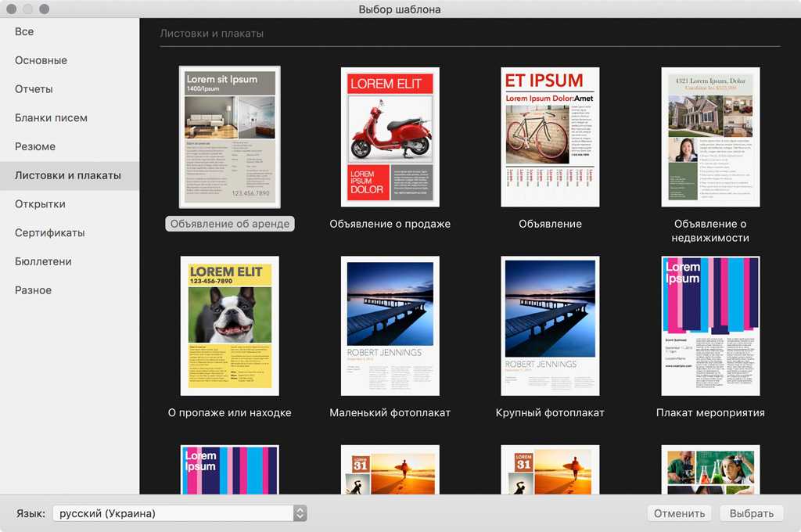This screenshot has height=532, width=801.
Task: Select the Маленький фотоплакат template
Action: (390, 325)
